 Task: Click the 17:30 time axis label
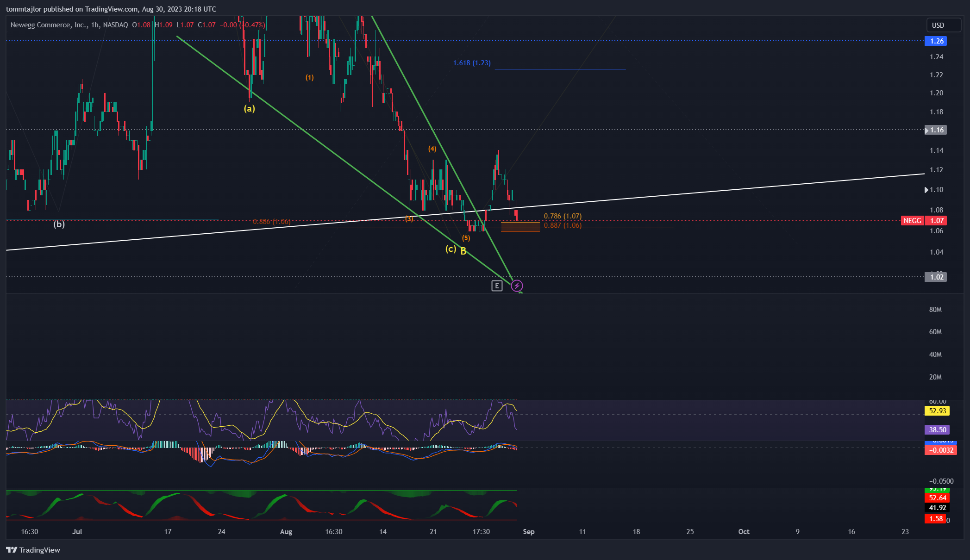click(481, 532)
